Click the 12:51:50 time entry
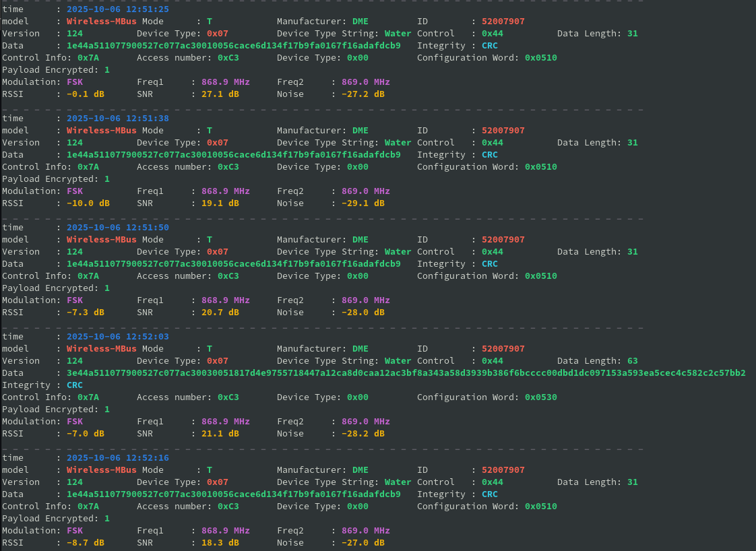The width and height of the screenshot is (756, 551). pos(117,228)
